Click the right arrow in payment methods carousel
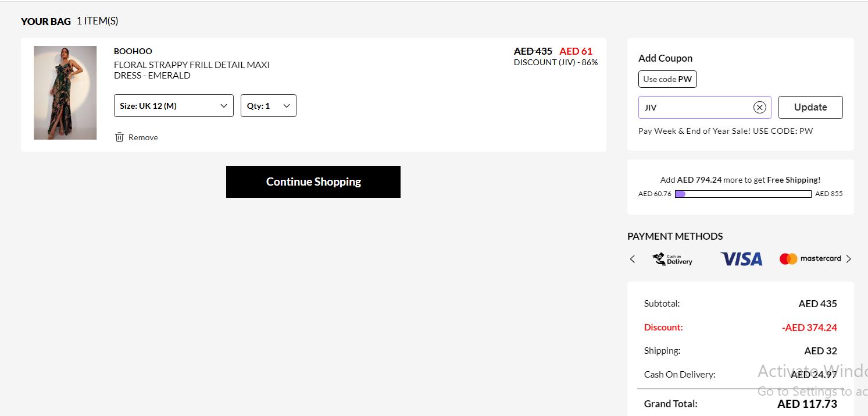Viewport: 868px width, 416px height. tap(849, 259)
